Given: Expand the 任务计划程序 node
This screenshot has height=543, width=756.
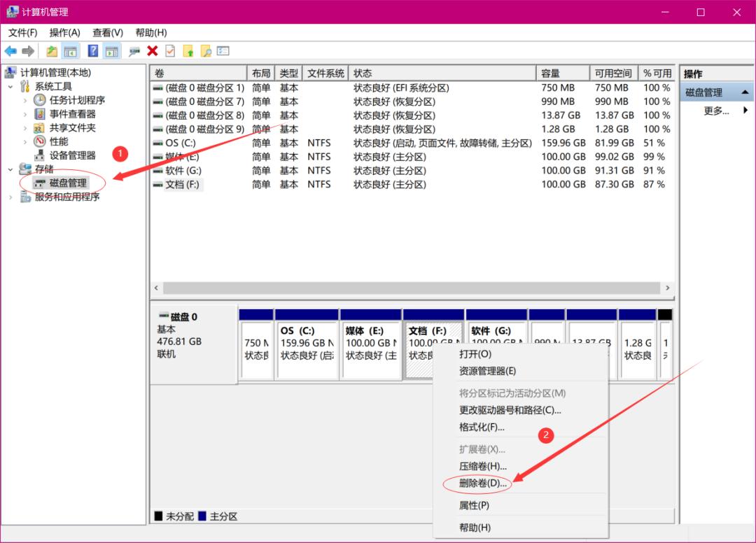Looking at the screenshot, I should pyautogui.click(x=25, y=100).
